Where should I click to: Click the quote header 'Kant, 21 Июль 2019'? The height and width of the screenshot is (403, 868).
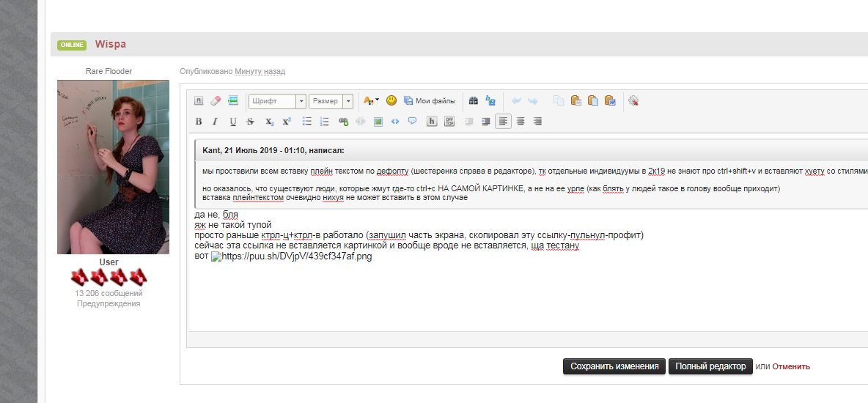point(273,150)
